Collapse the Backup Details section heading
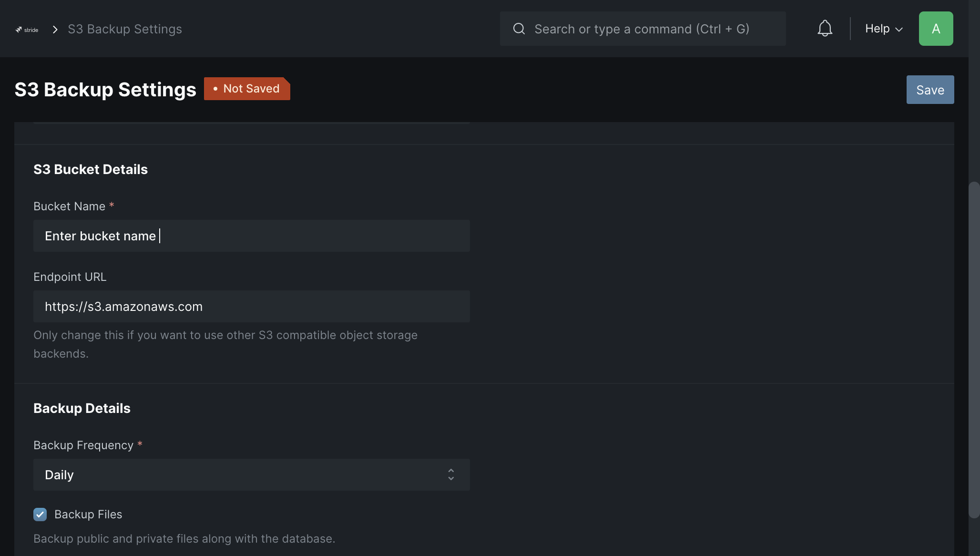 point(82,409)
